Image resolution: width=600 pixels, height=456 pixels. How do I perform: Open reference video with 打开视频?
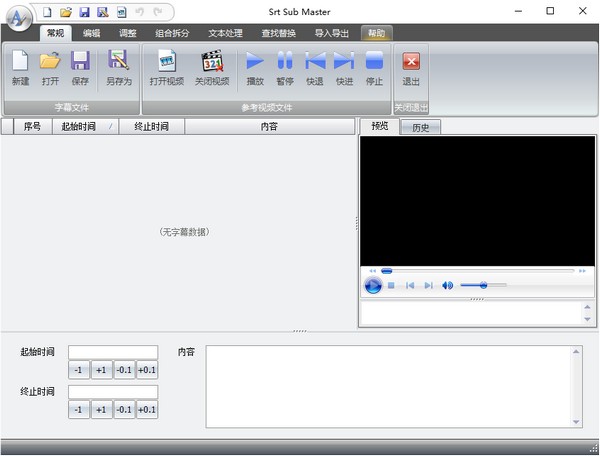167,68
